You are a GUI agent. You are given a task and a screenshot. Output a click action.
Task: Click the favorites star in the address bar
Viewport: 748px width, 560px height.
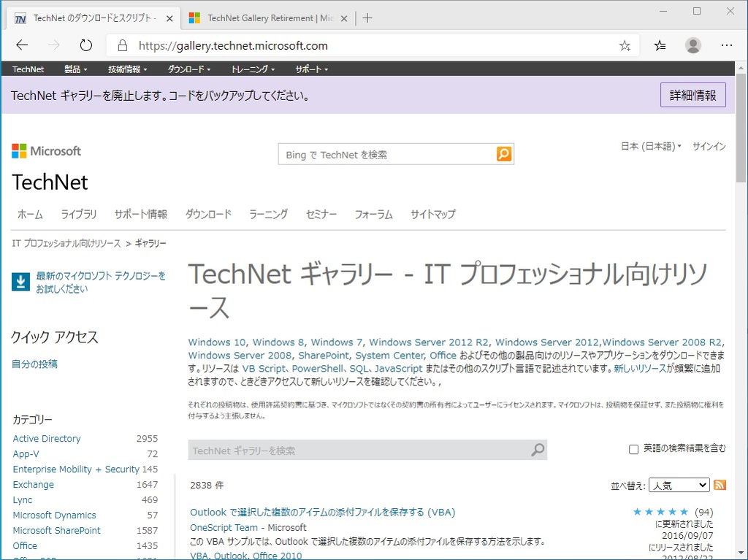pos(625,45)
